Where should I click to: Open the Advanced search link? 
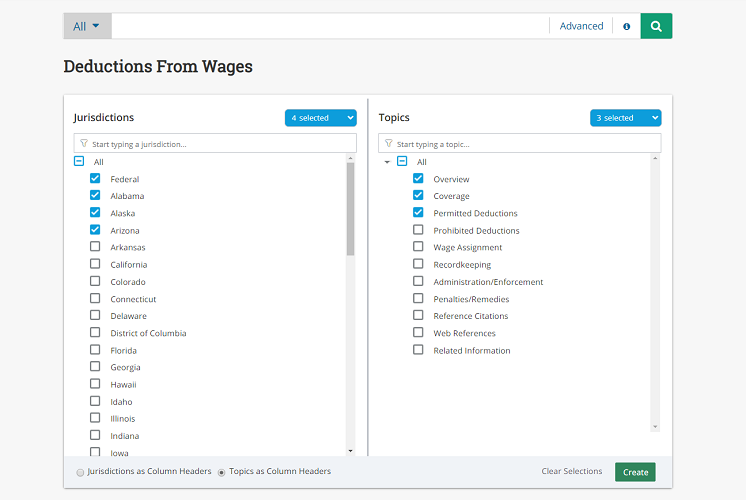(581, 26)
